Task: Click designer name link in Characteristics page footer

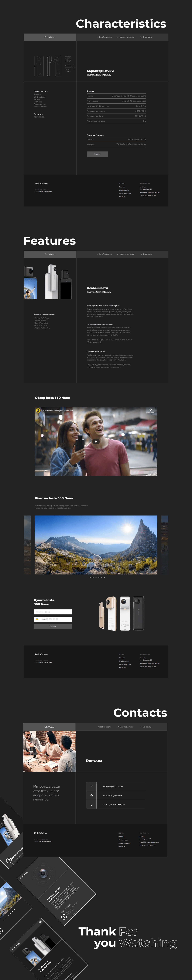Action: tap(45, 191)
